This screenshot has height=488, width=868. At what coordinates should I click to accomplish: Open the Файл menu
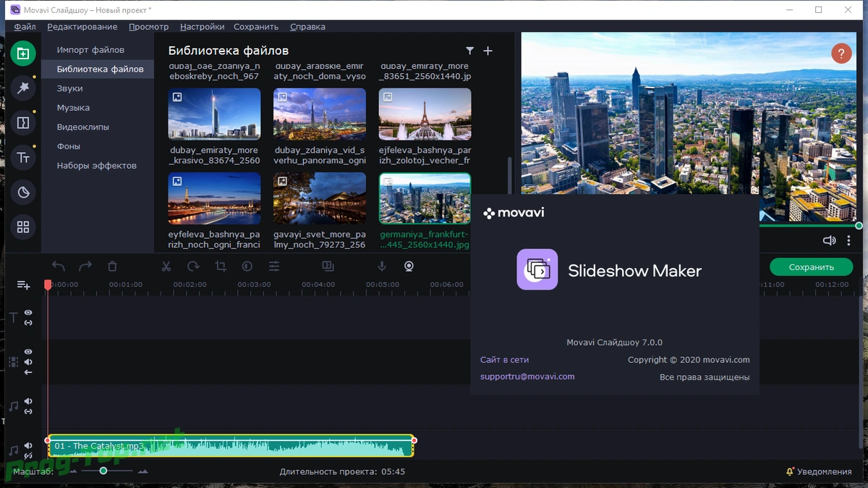click(25, 27)
